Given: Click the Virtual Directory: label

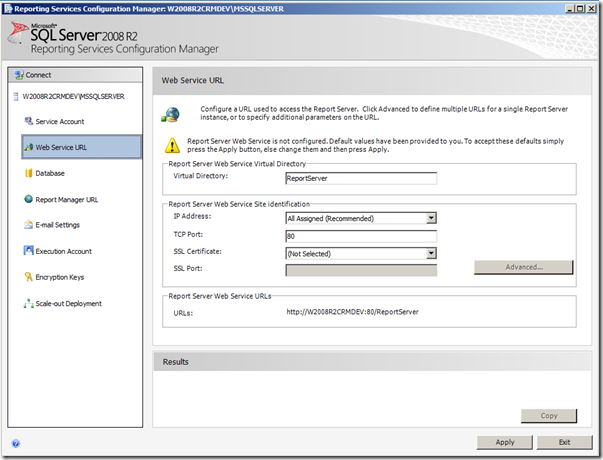Looking at the screenshot, I should pyautogui.click(x=200, y=176).
